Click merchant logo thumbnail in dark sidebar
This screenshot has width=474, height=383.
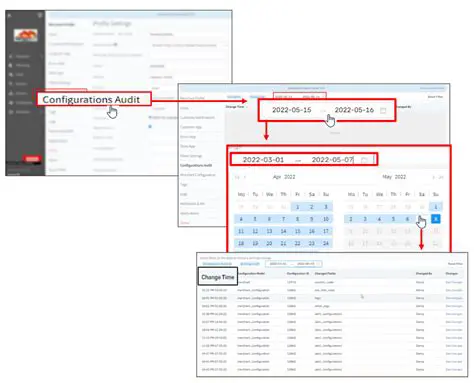coord(25,35)
